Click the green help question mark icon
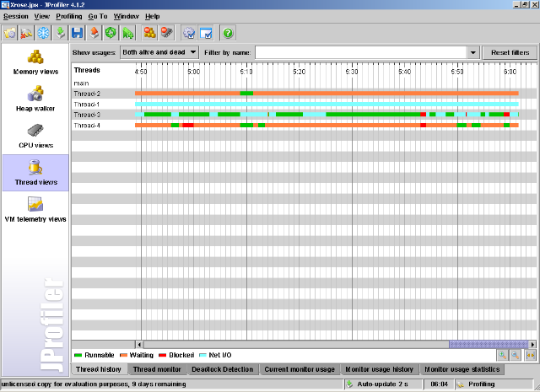Image resolution: width=540 pixels, height=392 pixels. (228, 34)
